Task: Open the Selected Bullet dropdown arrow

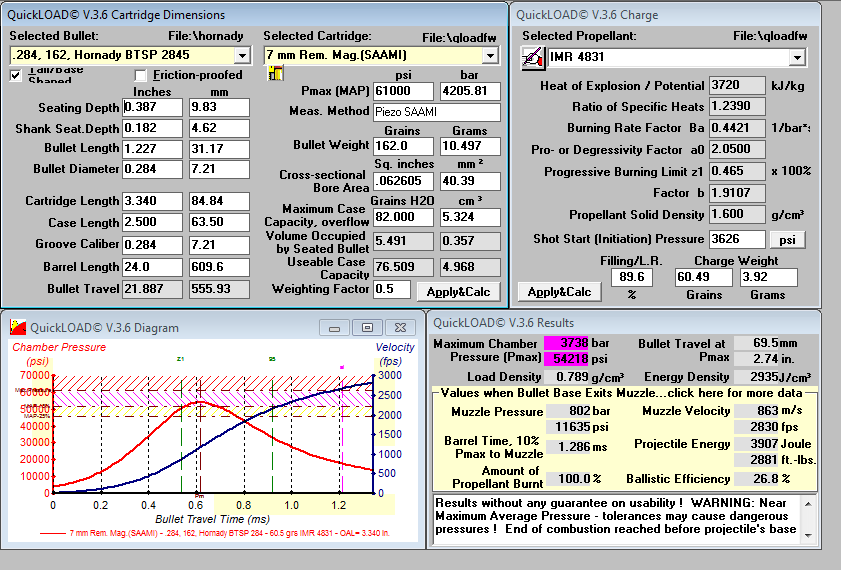Action: point(242,55)
